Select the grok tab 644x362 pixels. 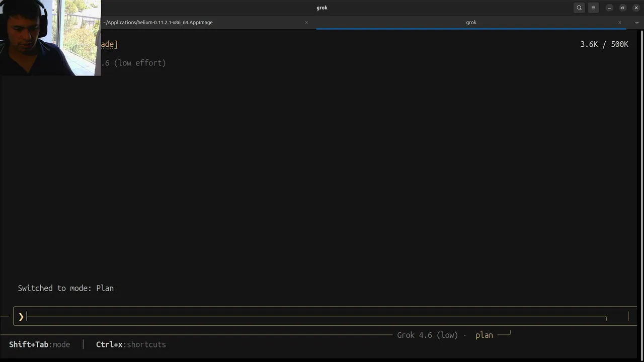click(x=471, y=22)
